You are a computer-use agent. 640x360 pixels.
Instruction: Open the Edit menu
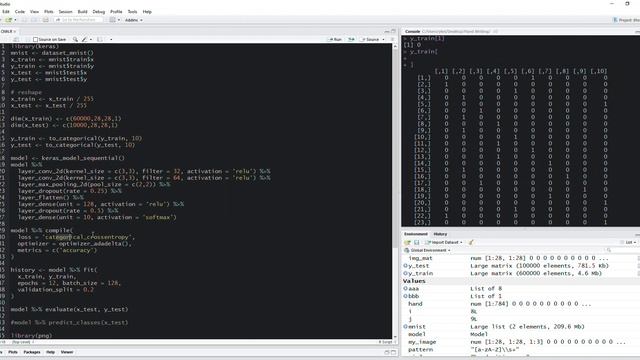coord(6,12)
